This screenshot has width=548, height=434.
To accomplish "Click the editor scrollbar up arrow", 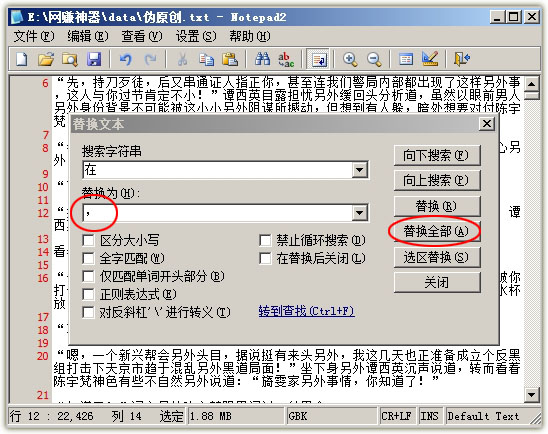I will pyautogui.click(x=532, y=84).
